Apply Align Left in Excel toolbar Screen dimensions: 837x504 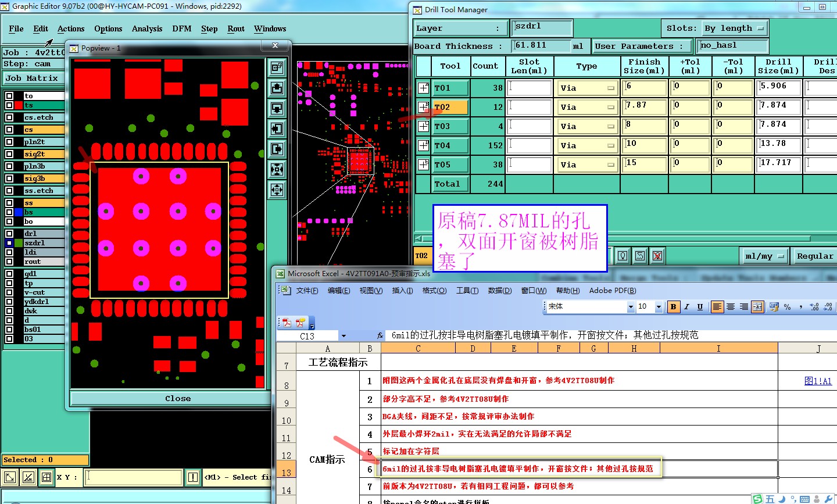point(717,307)
